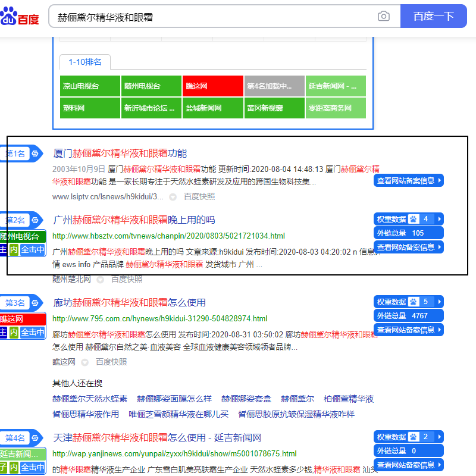
Task: Click 全击中 tag under red 瞧这网 label
Action: point(33,332)
